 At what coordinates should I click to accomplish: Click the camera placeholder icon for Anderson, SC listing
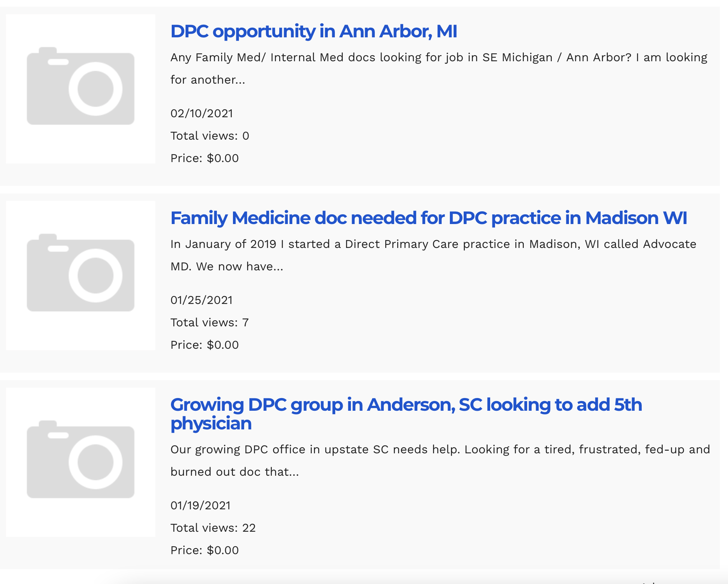[80, 460]
